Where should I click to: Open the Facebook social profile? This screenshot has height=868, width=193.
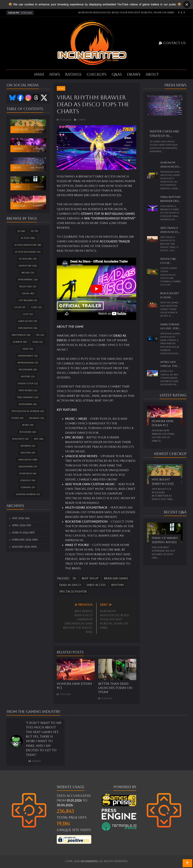pos(20,98)
